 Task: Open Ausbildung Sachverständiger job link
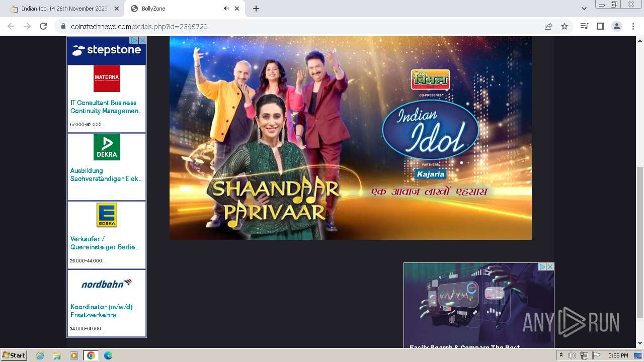[106, 174]
